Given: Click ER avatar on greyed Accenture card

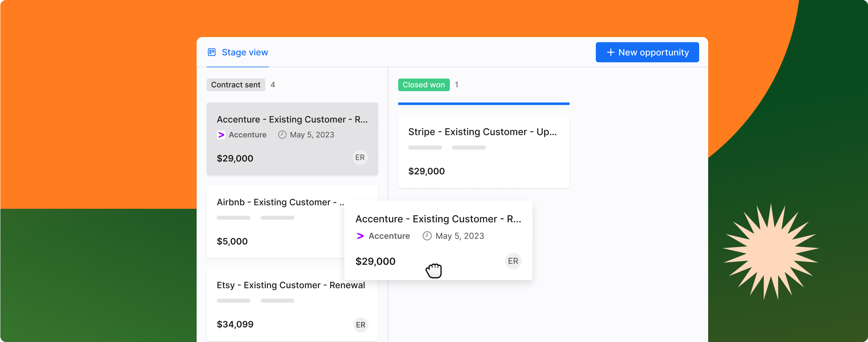Looking at the screenshot, I should (360, 157).
